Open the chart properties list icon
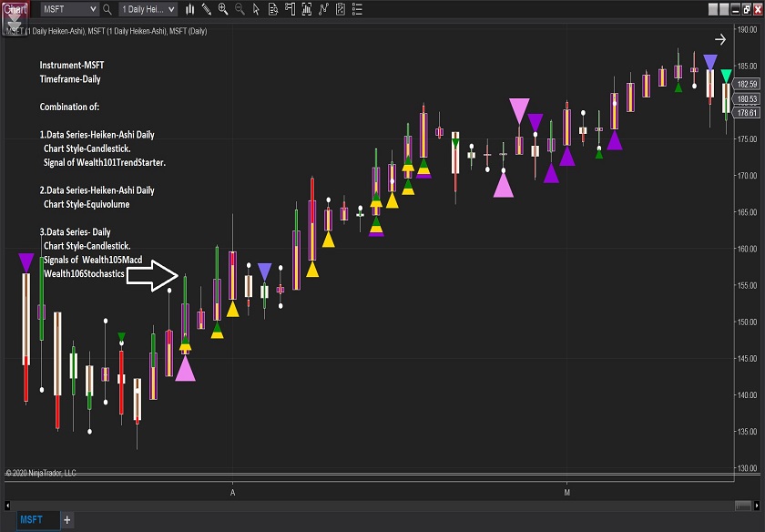Screen dimensions: 765x532 click(354, 9)
